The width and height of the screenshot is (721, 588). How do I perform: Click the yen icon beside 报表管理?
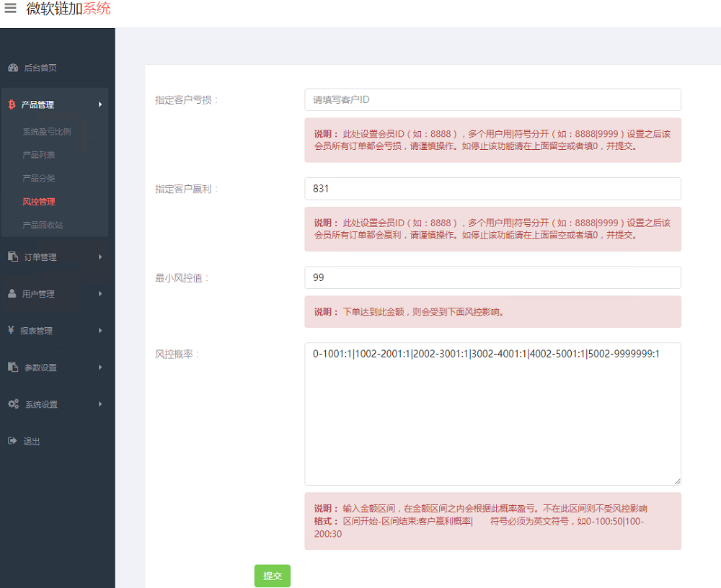[x=12, y=331]
